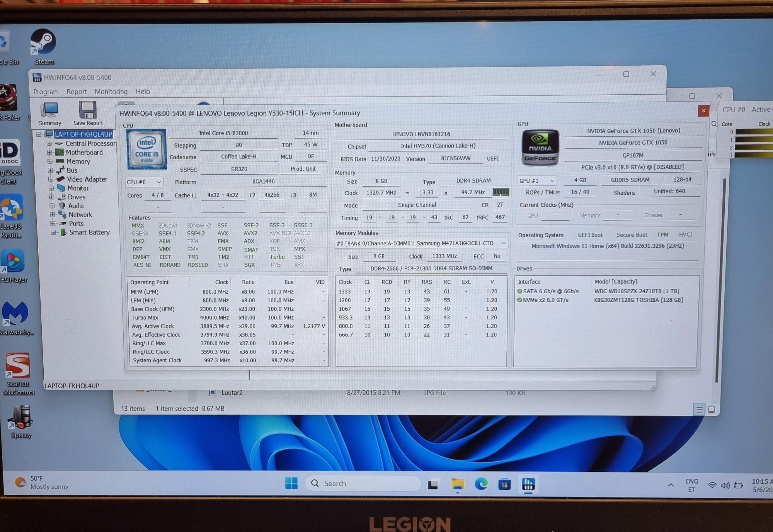The width and height of the screenshot is (773, 532).
Task: Open Scarlett MixControl desktop icon
Action: click(18, 374)
